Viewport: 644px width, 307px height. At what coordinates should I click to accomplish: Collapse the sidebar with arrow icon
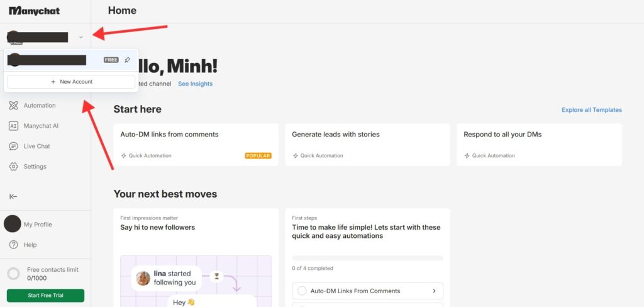(x=13, y=196)
